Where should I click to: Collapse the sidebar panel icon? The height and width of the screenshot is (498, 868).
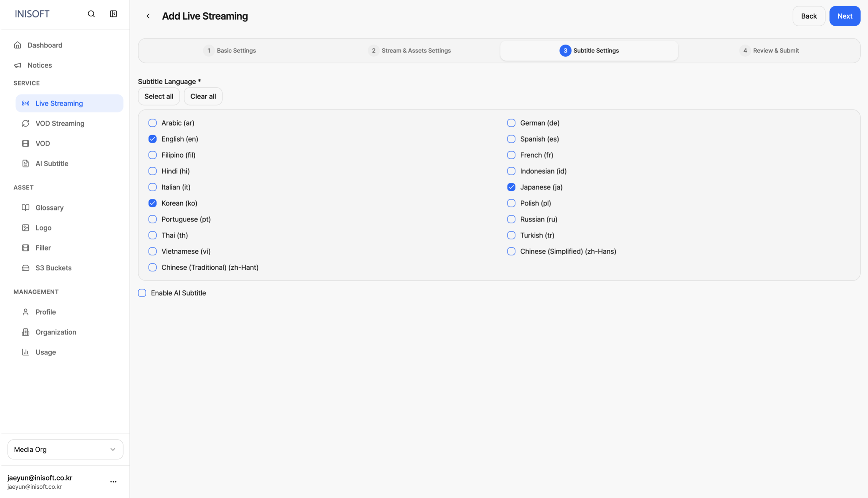[x=113, y=14]
